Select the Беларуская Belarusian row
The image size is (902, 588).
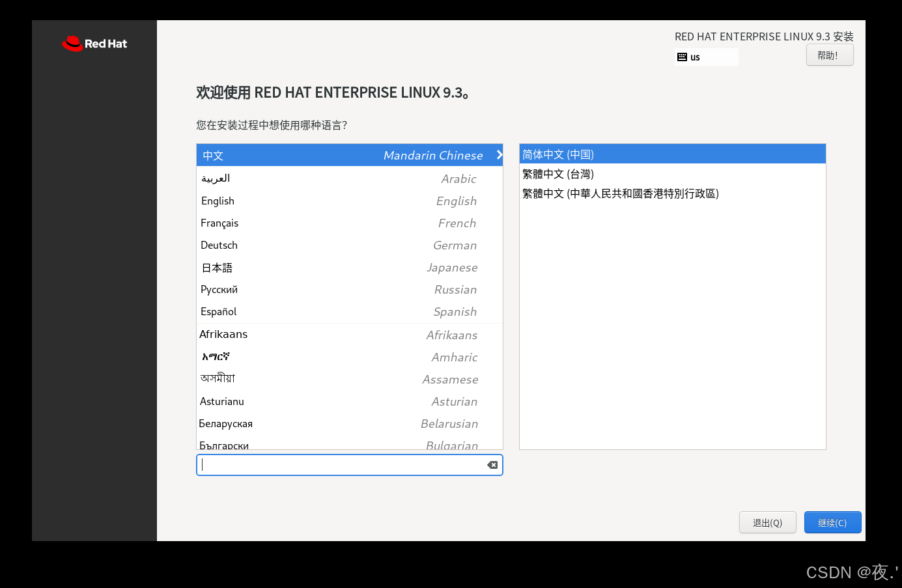(350, 423)
